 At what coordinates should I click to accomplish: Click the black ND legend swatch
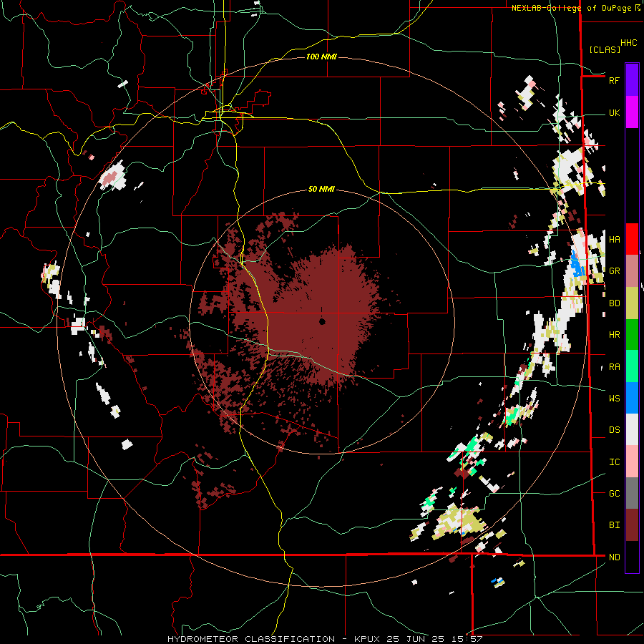(632, 557)
